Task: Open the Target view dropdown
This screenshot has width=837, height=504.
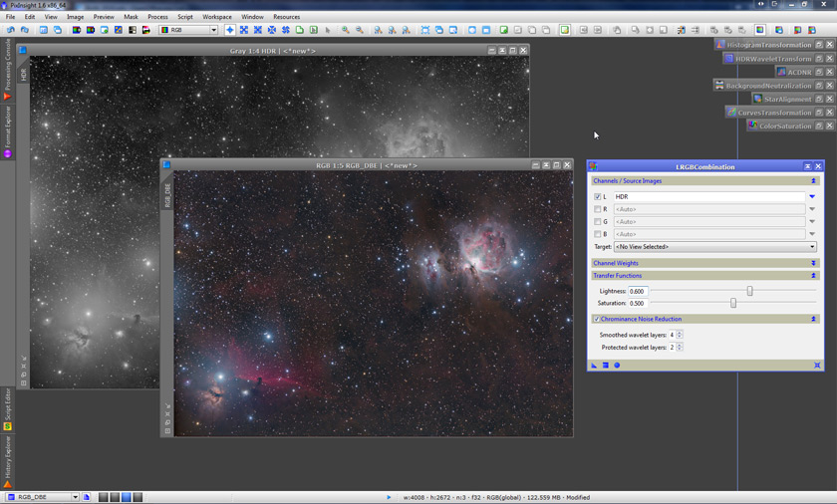Action: (714, 246)
